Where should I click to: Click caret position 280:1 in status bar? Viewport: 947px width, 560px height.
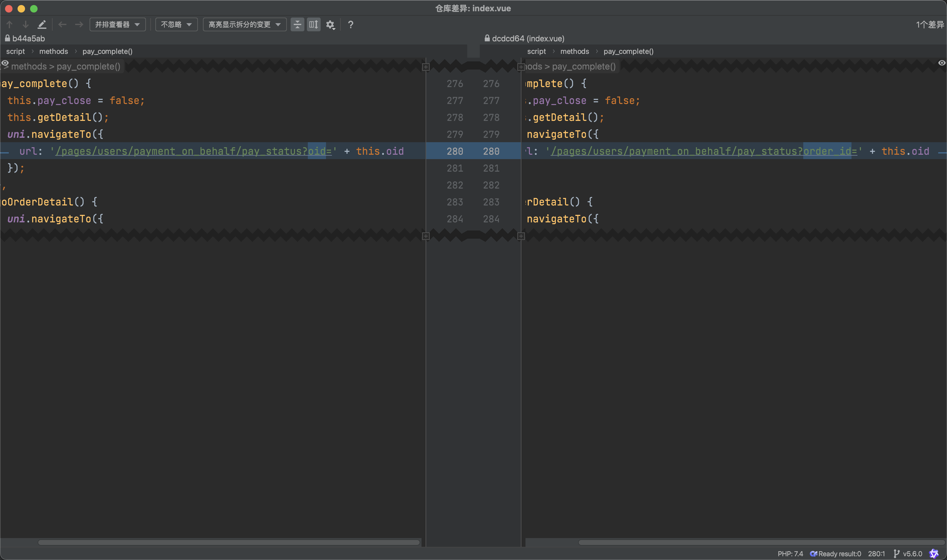coord(876,554)
